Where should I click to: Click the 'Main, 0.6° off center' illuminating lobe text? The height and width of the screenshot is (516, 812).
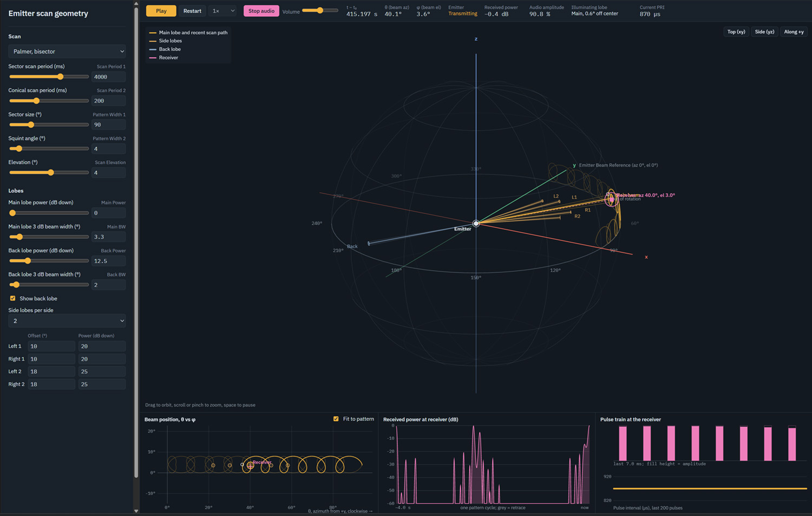[x=594, y=14]
